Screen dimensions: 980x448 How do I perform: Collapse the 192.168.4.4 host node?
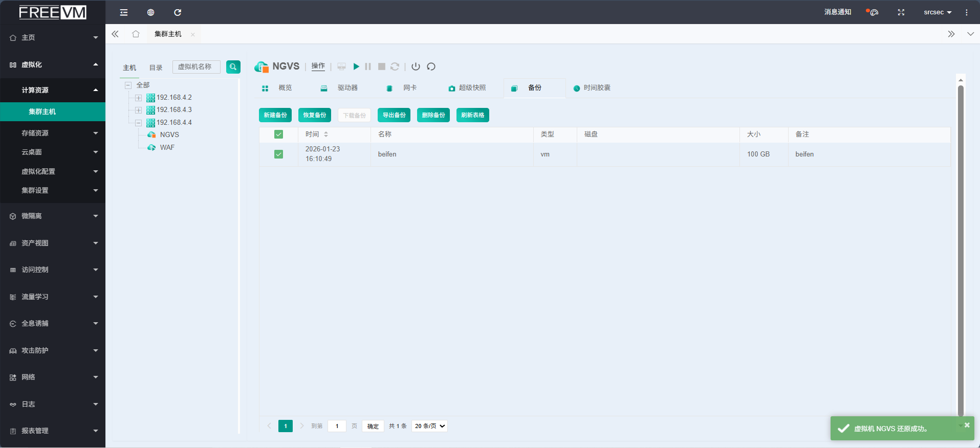click(x=138, y=123)
